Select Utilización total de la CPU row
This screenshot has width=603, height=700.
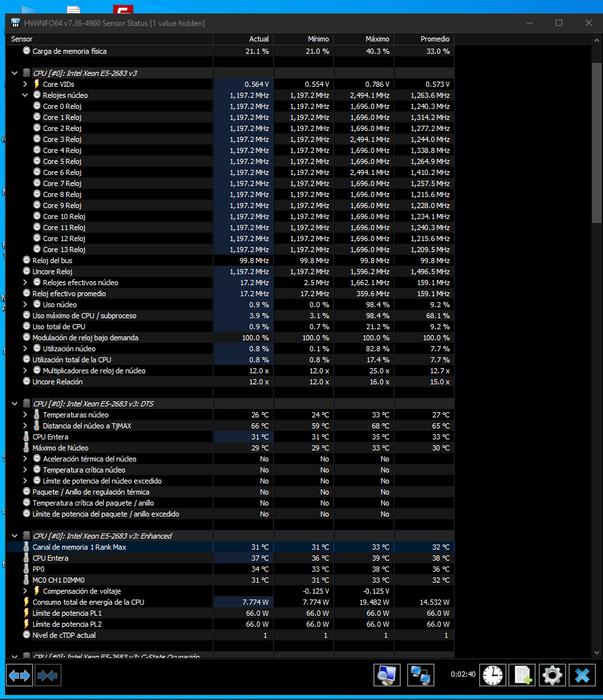pos(230,359)
